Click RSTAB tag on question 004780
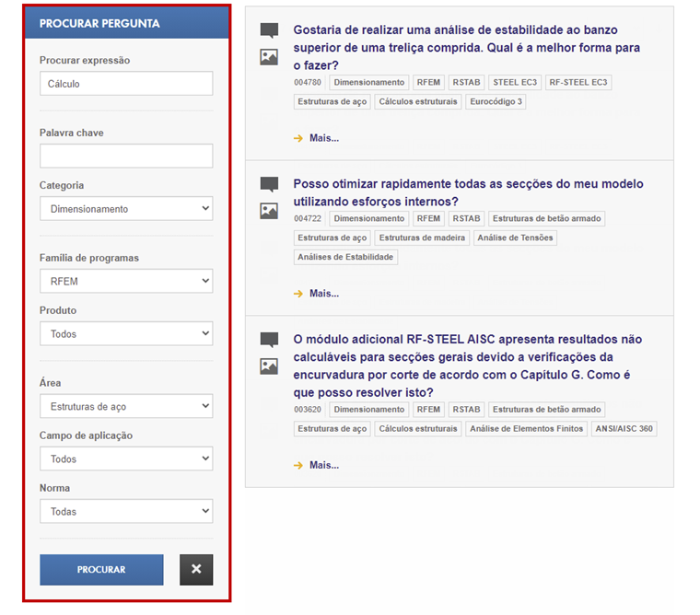Screen dimensions: 700x615 (467, 83)
